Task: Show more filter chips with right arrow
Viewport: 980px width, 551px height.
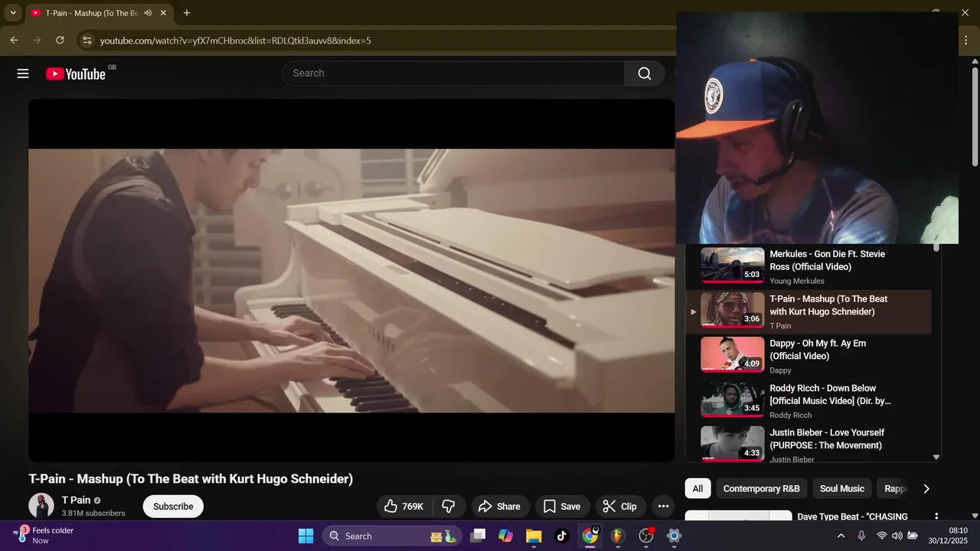Action: 926,488
